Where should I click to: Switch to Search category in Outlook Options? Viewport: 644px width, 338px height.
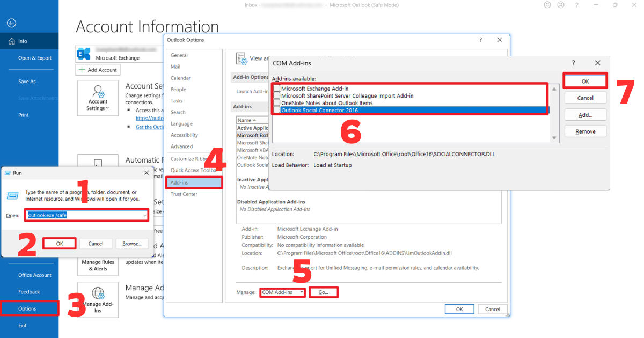[x=194, y=112]
